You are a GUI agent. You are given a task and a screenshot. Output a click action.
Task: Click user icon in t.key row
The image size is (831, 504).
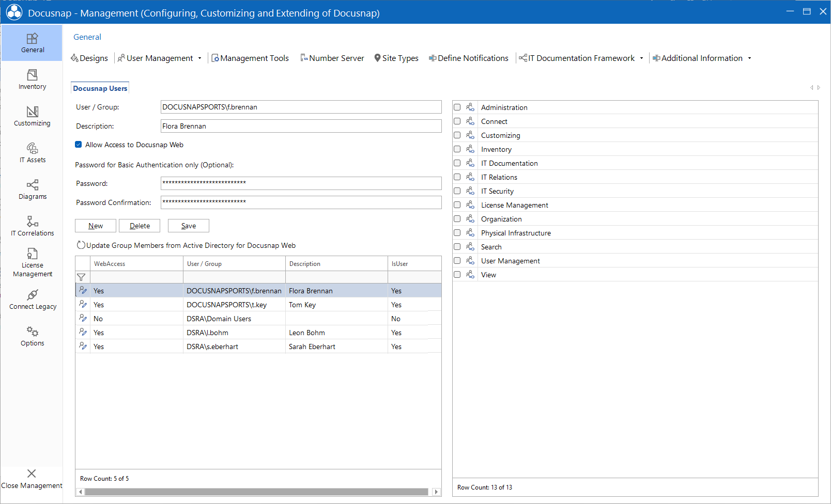83,304
